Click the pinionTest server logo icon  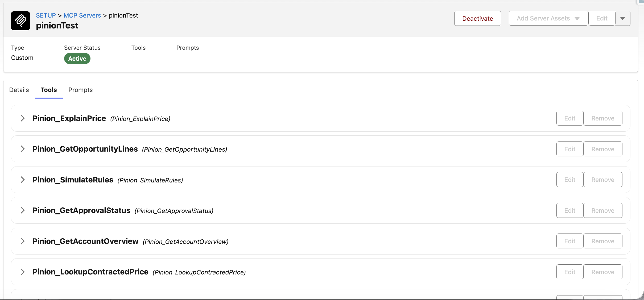click(x=20, y=21)
